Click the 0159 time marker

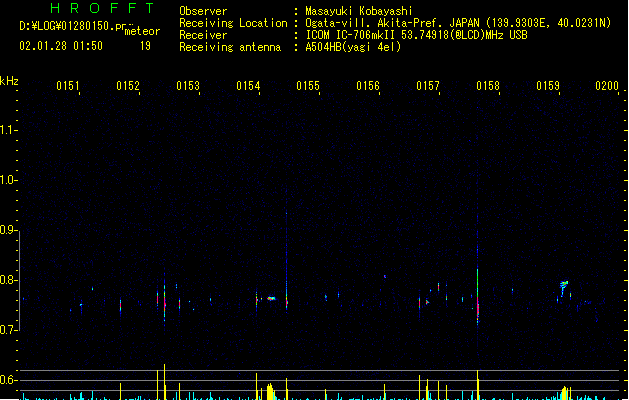point(548,86)
